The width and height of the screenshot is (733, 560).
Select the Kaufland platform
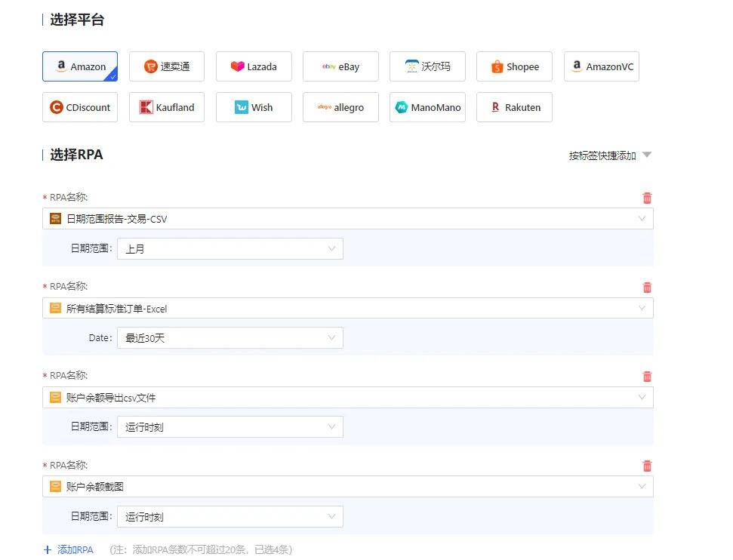coord(167,107)
